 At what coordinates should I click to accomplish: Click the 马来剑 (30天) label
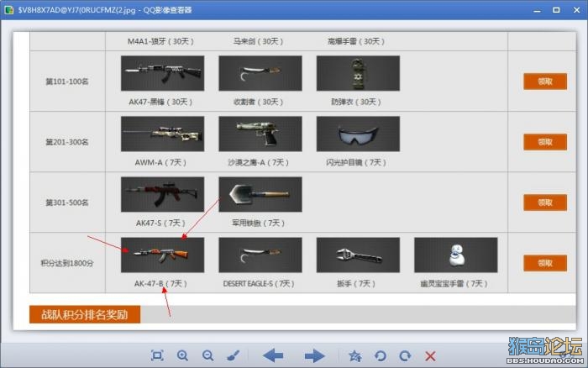[258, 41]
